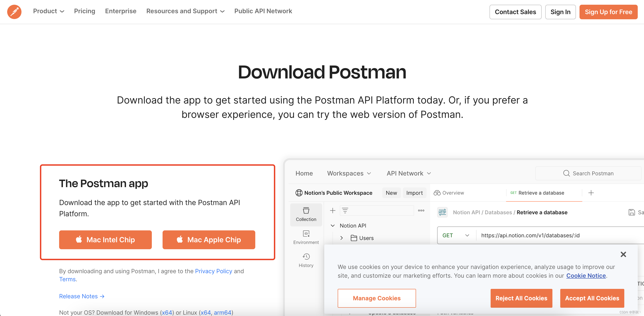Open the Privacy Policy link
This screenshot has height=316, width=644.
coord(213,271)
